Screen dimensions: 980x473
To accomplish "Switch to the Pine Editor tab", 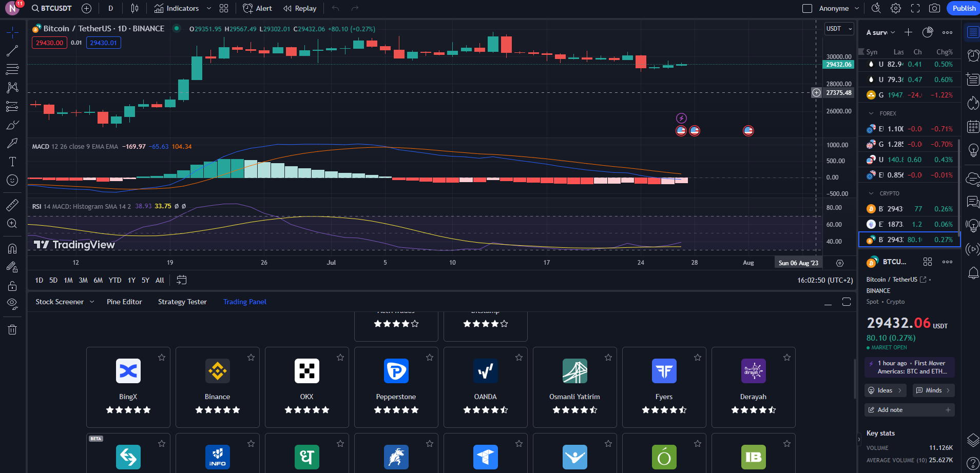I will point(124,302).
